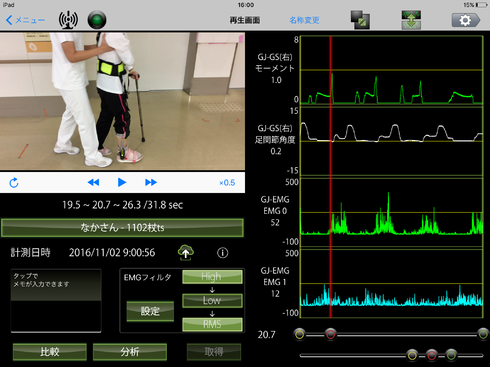Tap the 20.7 current time value
Screen dimensions: 490x367
(266, 334)
